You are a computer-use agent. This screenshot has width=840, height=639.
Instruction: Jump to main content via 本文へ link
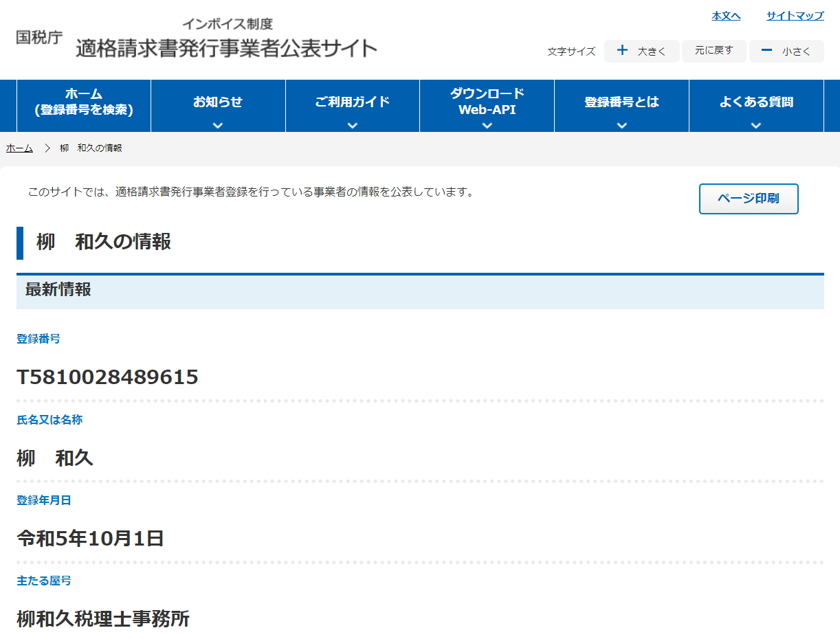coord(726,16)
